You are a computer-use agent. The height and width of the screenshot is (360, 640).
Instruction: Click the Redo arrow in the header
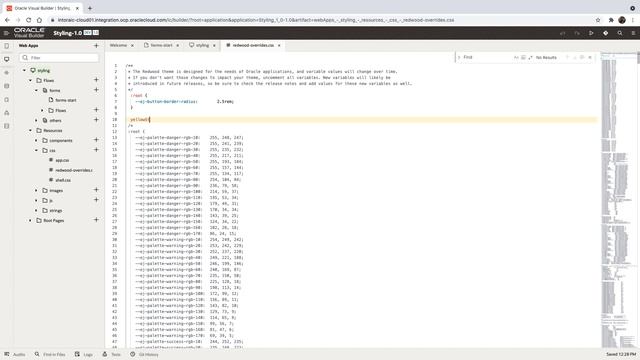point(577,33)
